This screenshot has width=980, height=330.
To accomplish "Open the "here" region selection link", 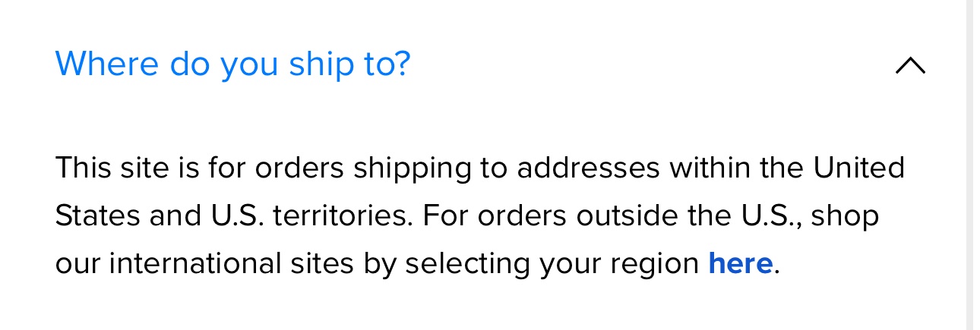I will coord(740,263).
